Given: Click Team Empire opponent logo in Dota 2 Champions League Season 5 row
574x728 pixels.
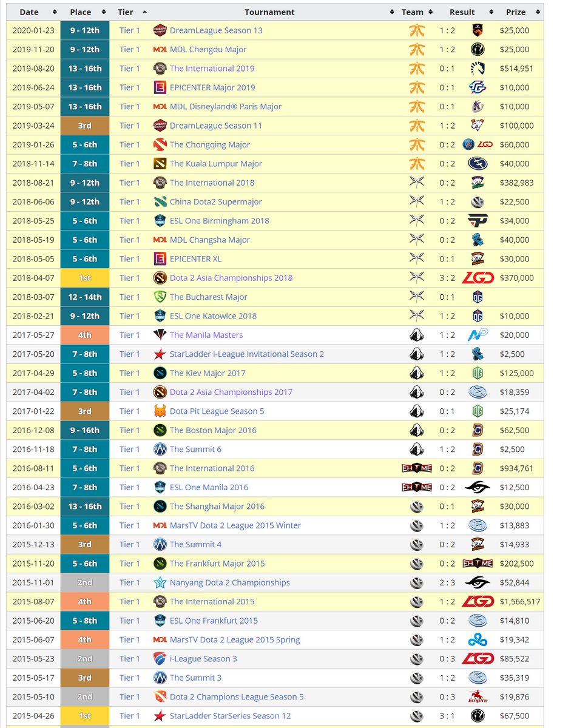Looking at the screenshot, I should (478, 696).
